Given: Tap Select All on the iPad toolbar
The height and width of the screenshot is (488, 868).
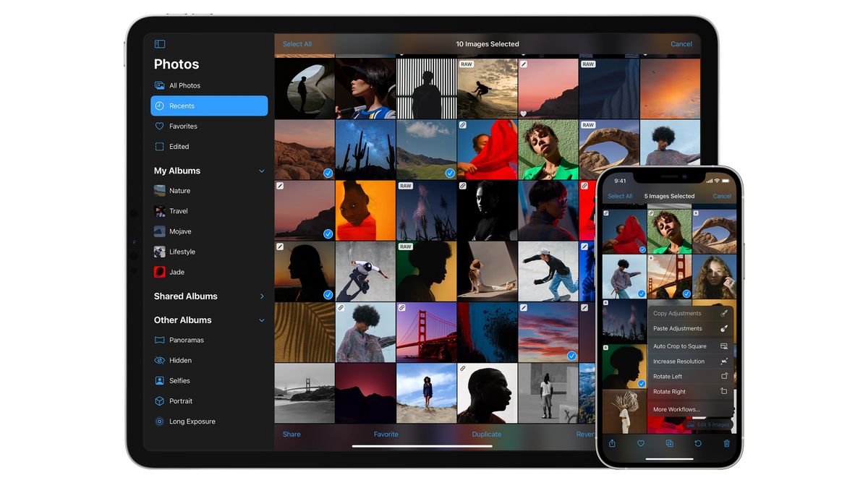Looking at the screenshot, I should click(297, 43).
